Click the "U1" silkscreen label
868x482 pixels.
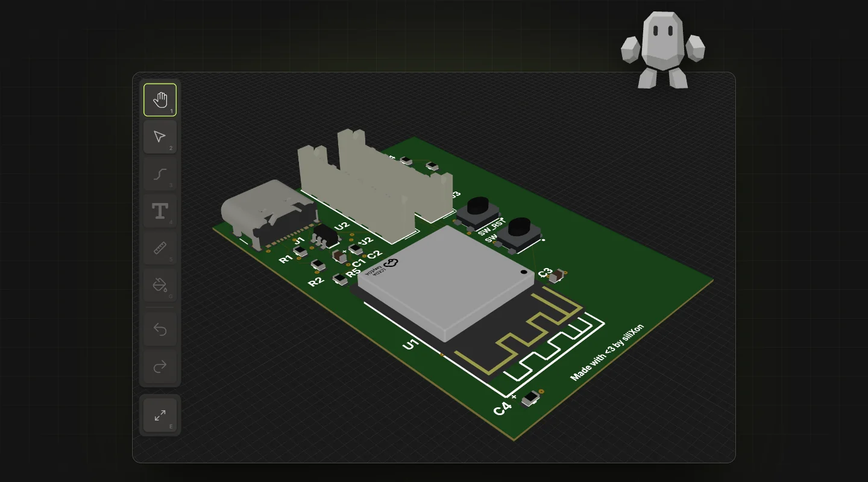(x=410, y=345)
